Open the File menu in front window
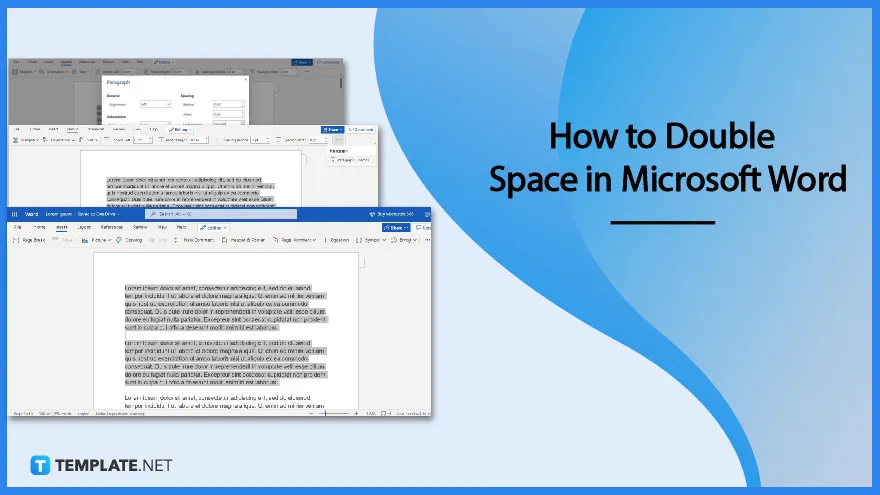This screenshot has width=880, height=495. pos(17,228)
